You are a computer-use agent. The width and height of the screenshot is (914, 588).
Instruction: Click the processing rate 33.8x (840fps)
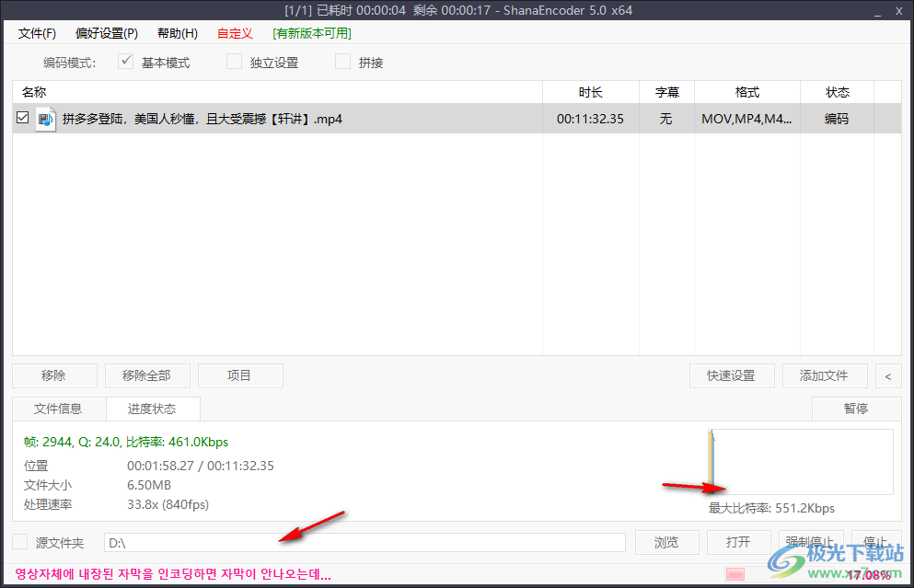click(x=168, y=504)
